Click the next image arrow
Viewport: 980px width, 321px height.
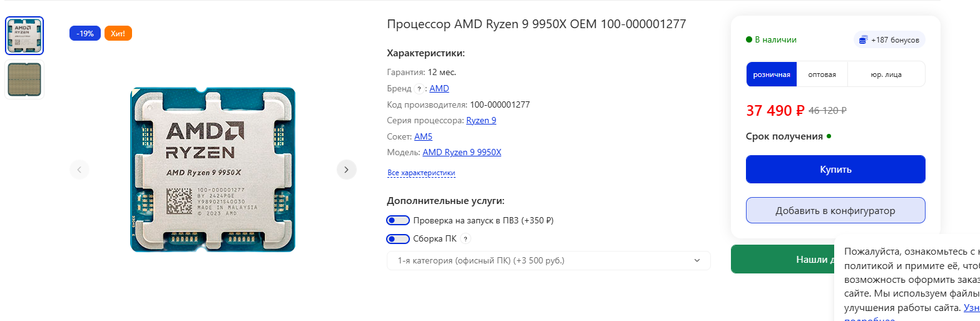tap(346, 169)
